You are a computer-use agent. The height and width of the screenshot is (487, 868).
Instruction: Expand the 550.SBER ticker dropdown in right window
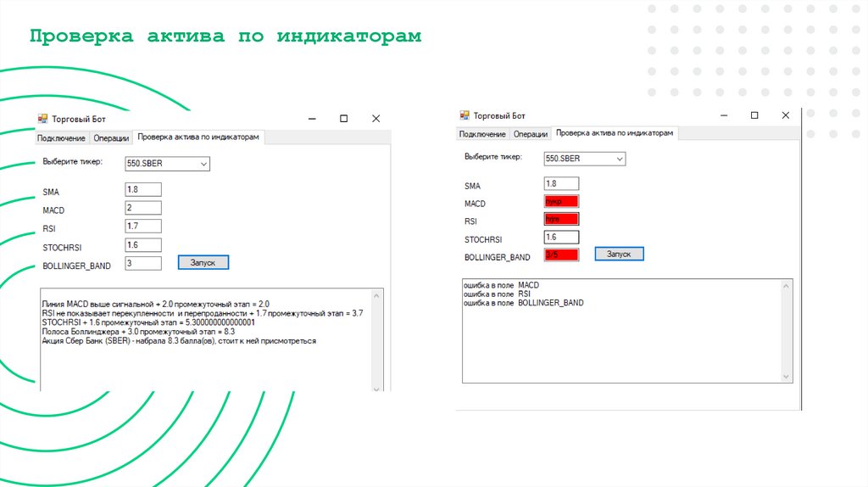[x=620, y=159]
